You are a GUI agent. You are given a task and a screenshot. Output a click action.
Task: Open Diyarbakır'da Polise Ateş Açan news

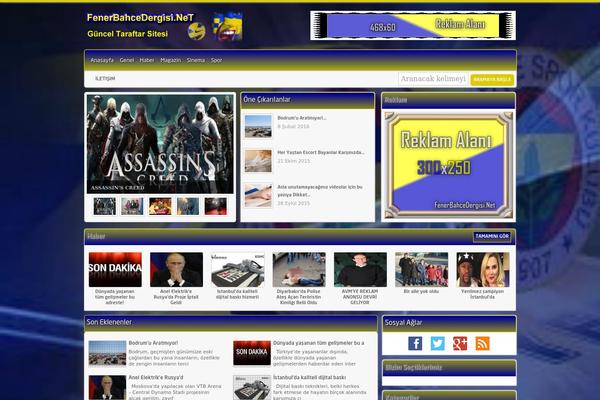point(298,297)
